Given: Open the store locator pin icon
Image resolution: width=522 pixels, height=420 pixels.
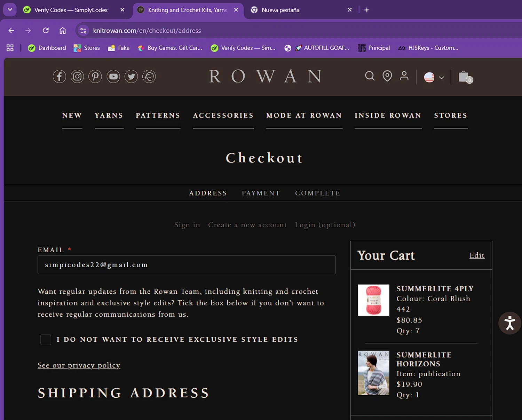Looking at the screenshot, I should pos(387,76).
